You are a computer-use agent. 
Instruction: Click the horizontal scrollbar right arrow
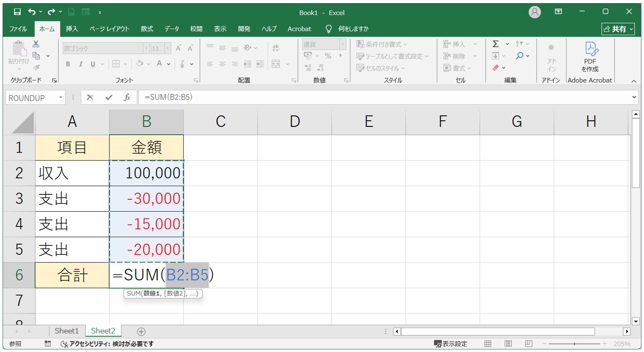627,332
